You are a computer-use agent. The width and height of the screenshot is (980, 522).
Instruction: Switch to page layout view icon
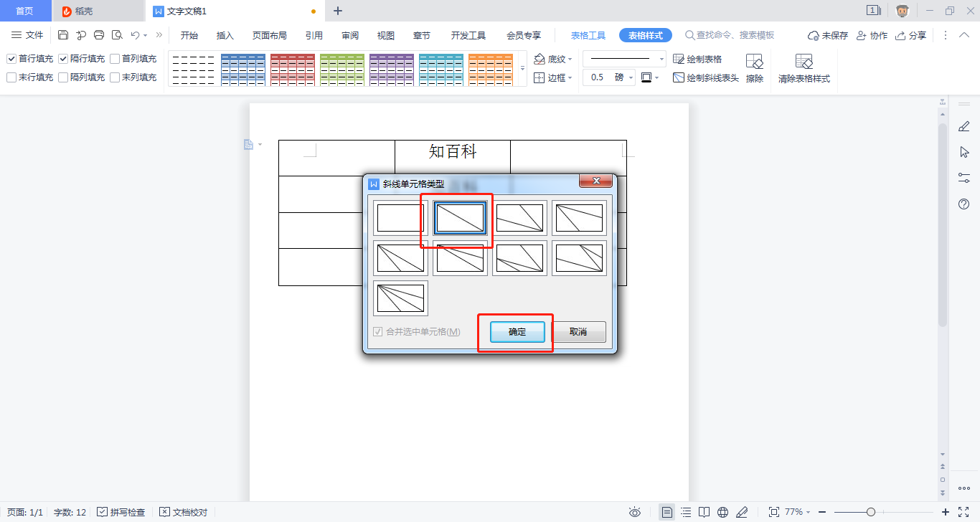point(667,512)
